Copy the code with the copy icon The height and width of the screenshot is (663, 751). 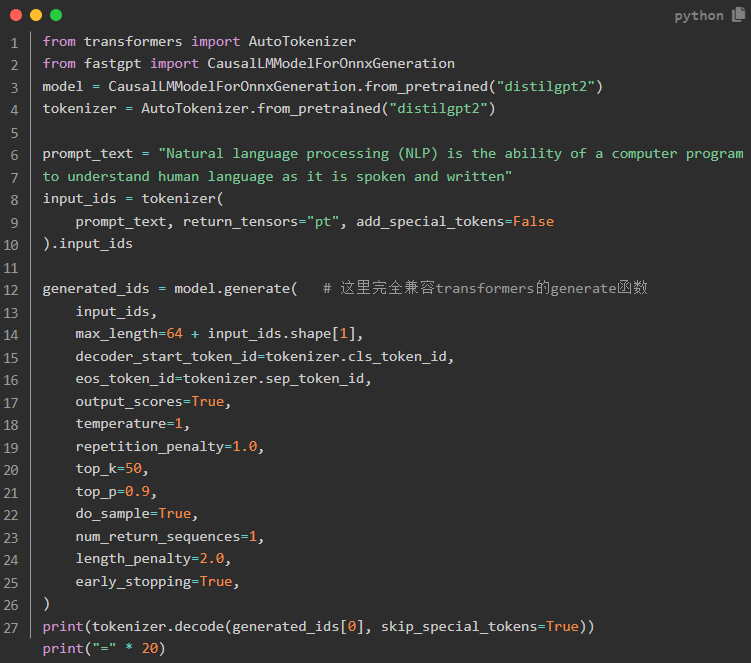click(738, 15)
